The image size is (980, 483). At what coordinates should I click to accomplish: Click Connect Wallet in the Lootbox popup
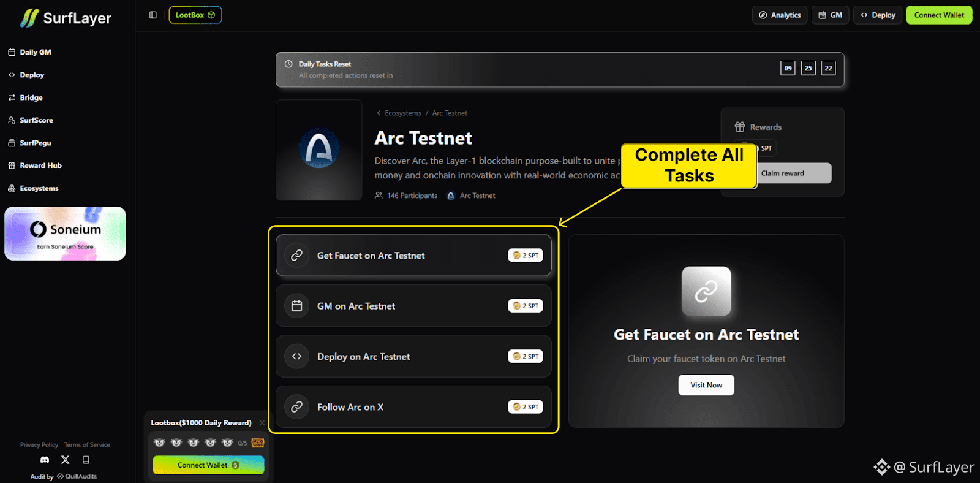tap(208, 465)
